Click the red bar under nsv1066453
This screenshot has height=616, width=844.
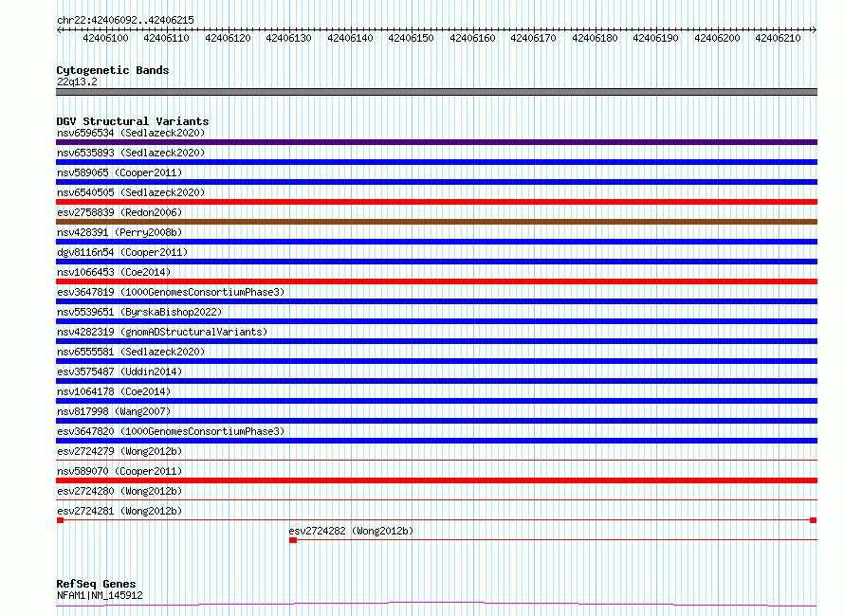pos(436,281)
